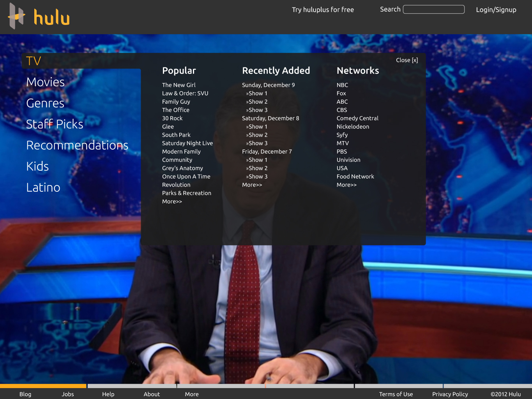The height and width of the screenshot is (399, 532).
Task: Choose Latino from the left menu
Action: (x=43, y=187)
